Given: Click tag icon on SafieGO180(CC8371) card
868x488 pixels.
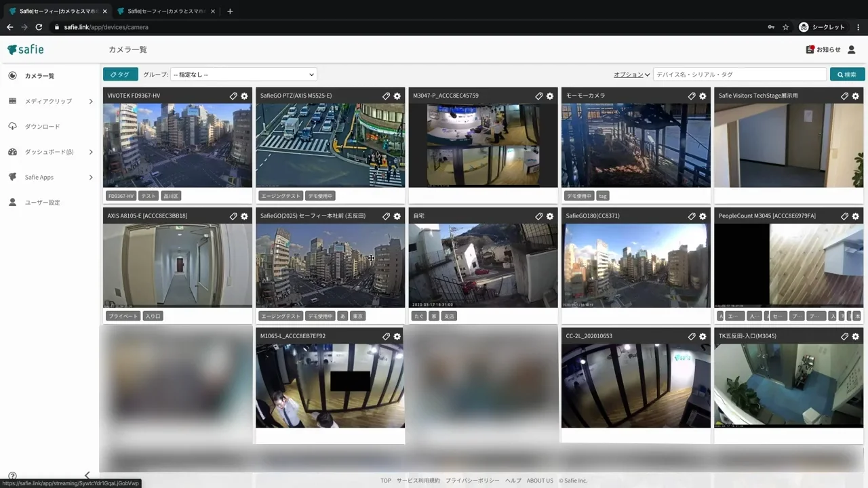Looking at the screenshot, I should click(x=692, y=216).
